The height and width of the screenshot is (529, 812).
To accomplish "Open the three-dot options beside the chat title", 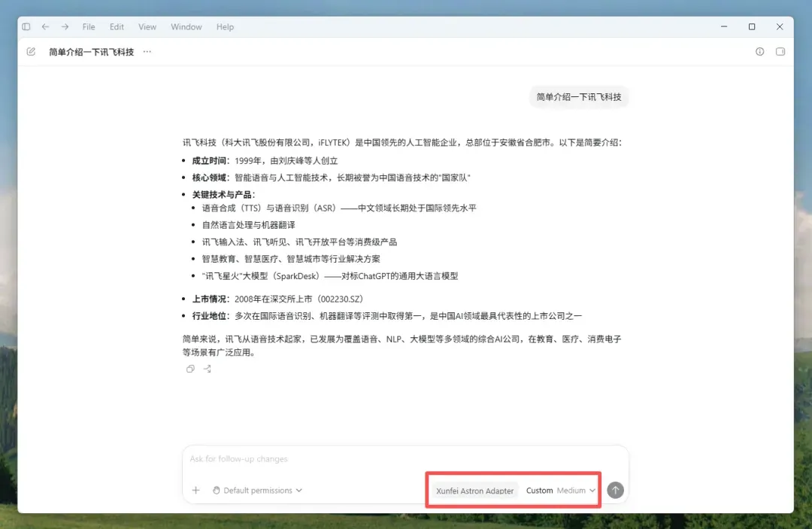I will coord(147,52).
